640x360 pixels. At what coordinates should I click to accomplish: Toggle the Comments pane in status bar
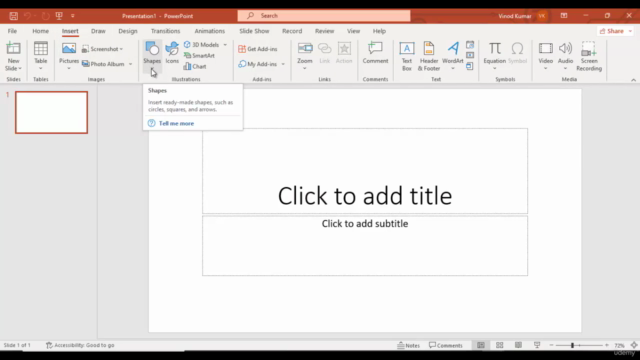446,345
